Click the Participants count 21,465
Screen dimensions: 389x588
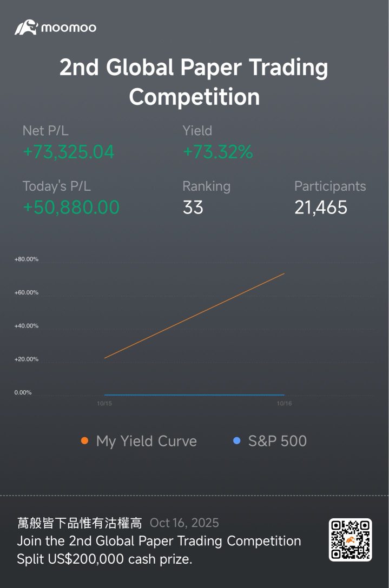(321, 208)
